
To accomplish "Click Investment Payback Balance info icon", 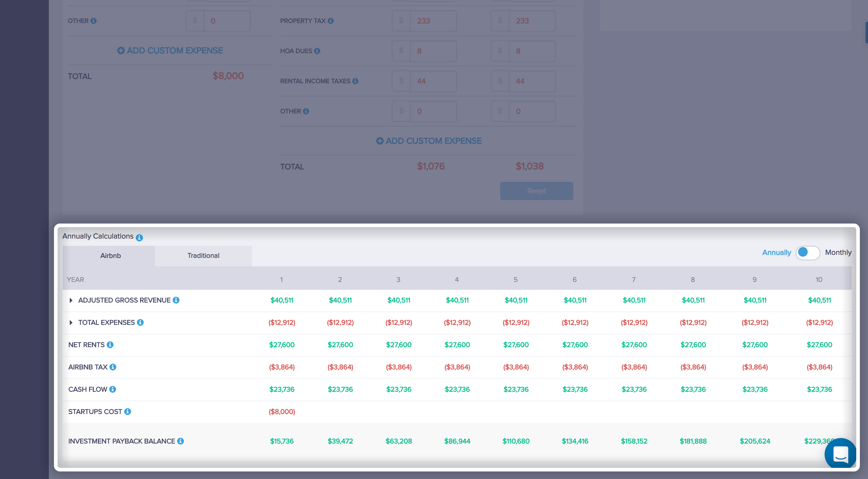I will coord(181,441).
